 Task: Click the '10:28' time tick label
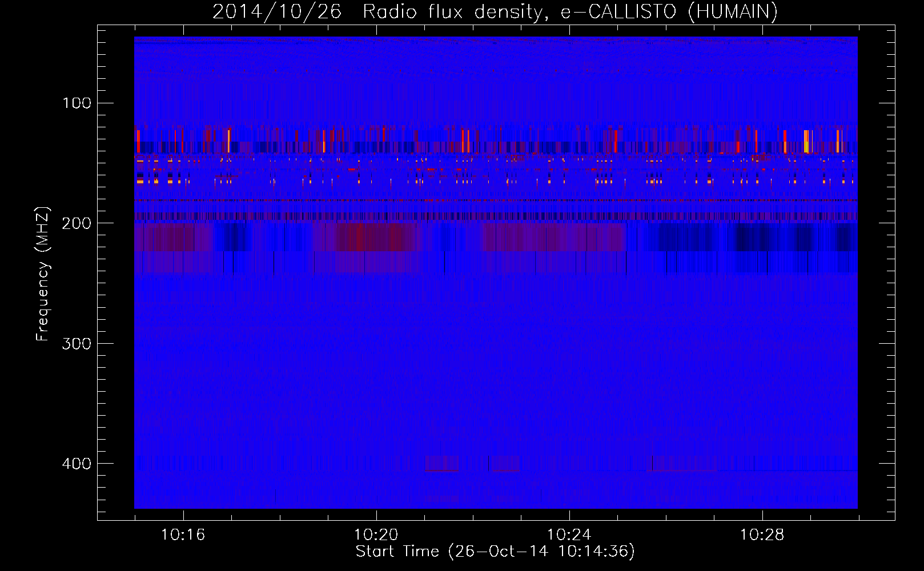click(762, 535)
